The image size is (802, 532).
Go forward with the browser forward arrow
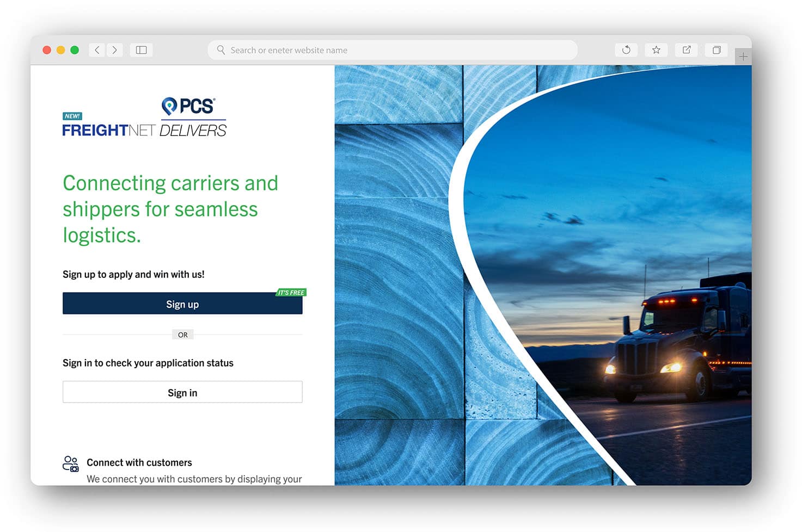click(x=114, y=50)
